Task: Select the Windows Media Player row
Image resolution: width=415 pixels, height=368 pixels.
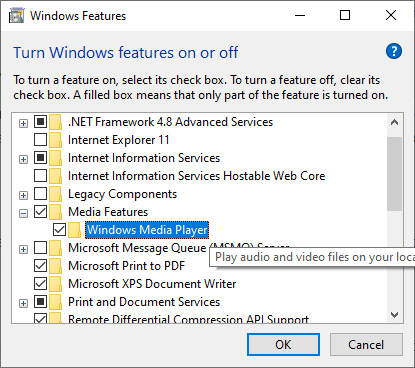Action: (x=147, y=230)
